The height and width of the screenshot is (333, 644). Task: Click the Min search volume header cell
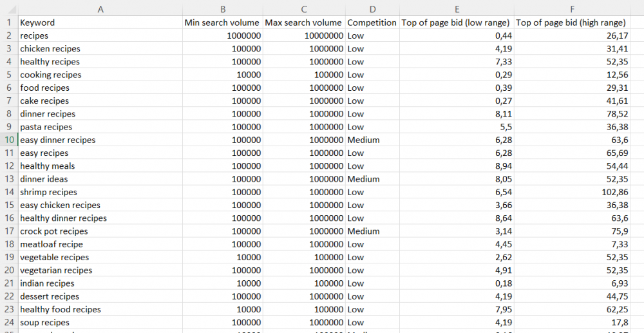pos(222,23)
